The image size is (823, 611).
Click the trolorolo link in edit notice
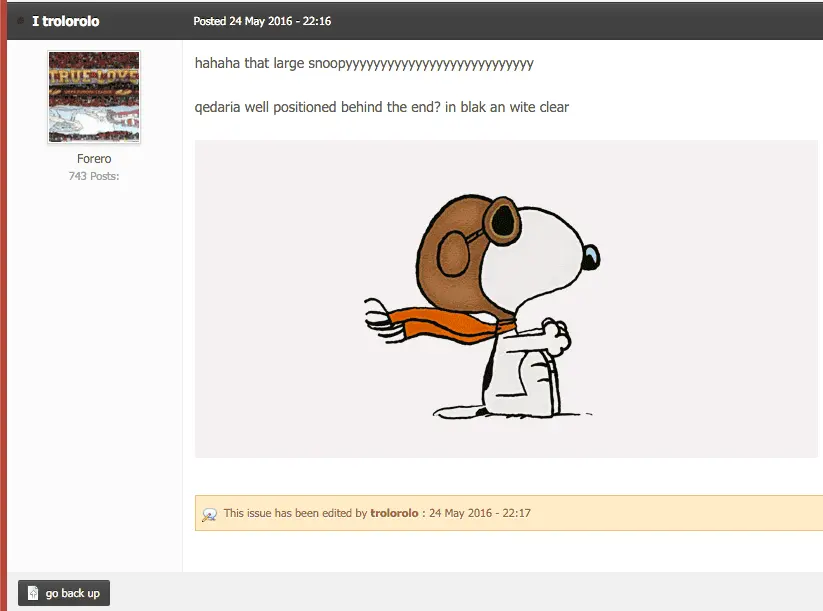394,513
